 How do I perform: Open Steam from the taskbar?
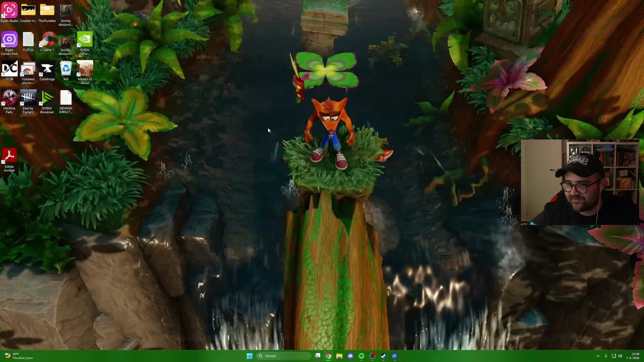383,356
